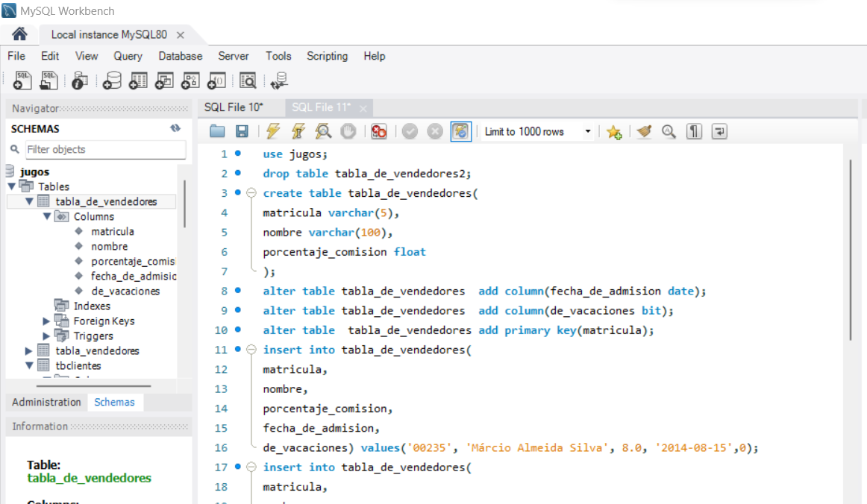867x504 pixels.
Task: Create a new stored procedure icon
Action: [x=190, y=81]
